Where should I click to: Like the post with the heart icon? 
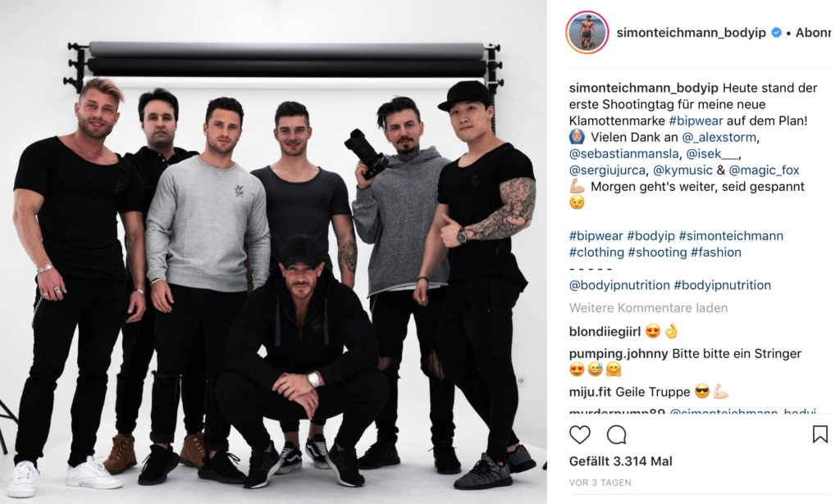[580, 435]
